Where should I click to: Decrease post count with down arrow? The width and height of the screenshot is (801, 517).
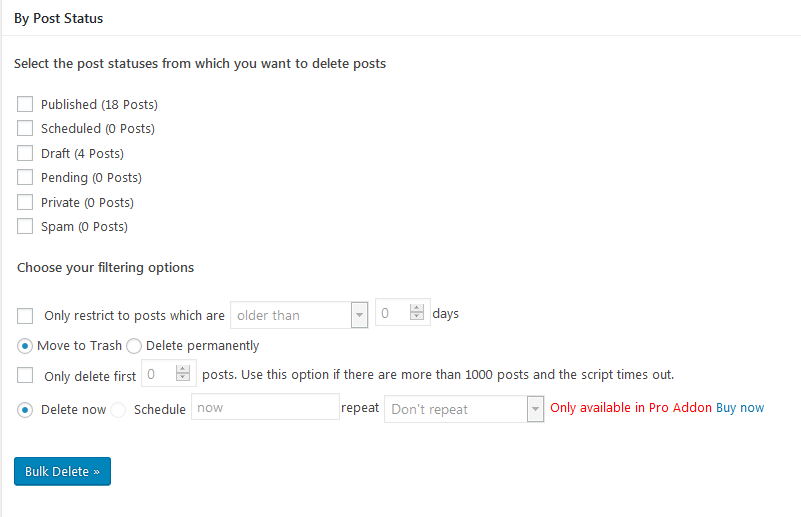(x=183, y=380)
